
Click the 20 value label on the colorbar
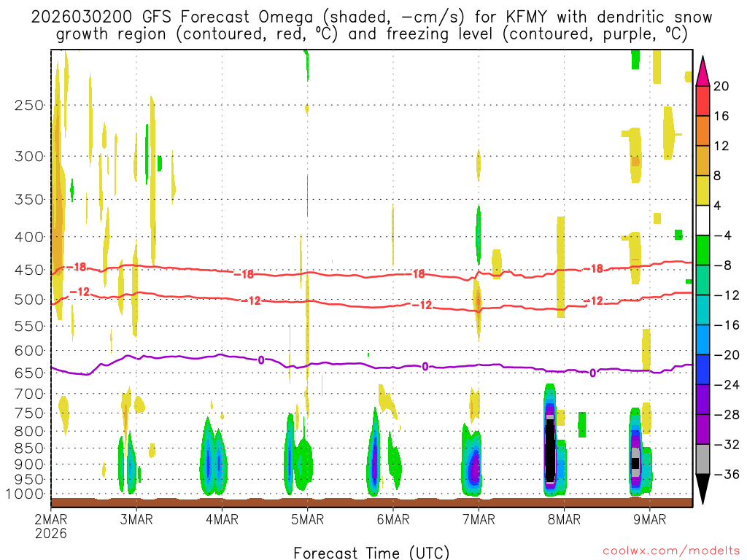(x=721, y=86)
